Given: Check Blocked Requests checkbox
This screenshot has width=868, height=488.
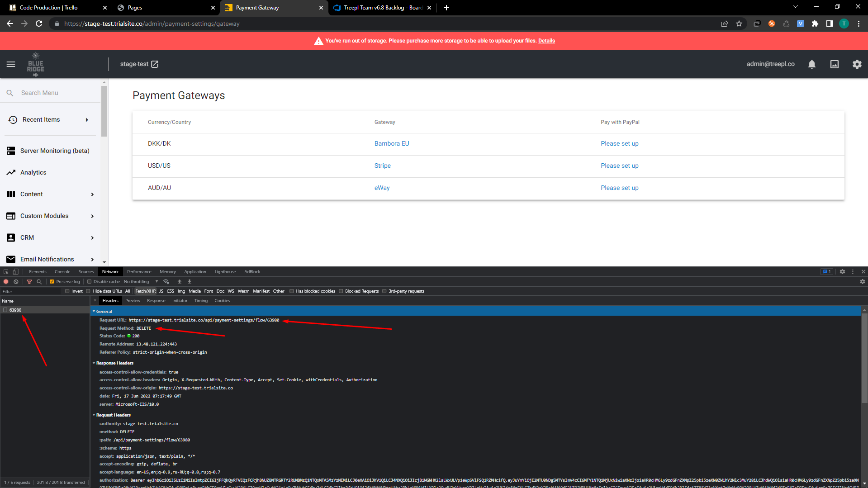Looking at the screenshot, I should click(x=341, y=291).
